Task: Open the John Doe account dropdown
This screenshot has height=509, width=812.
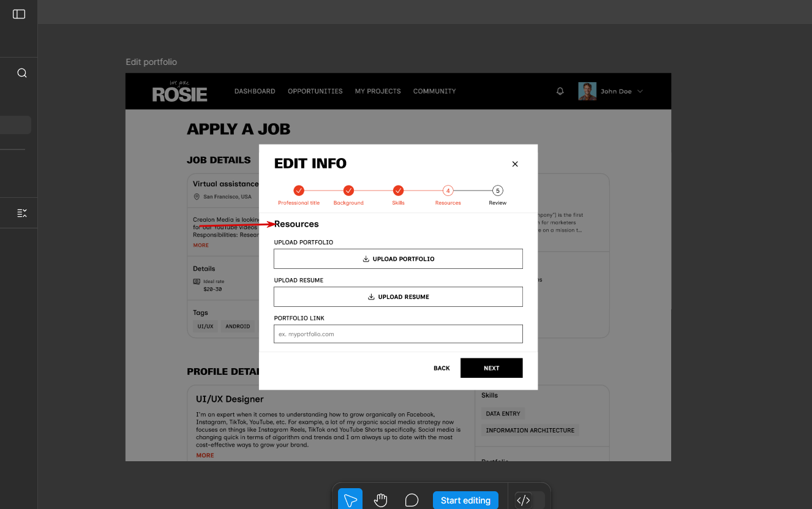Action: (x=622, y=91)
